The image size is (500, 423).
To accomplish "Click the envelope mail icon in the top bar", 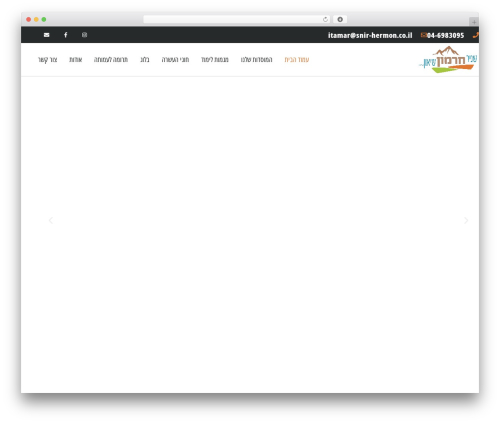I will (46, 35).
